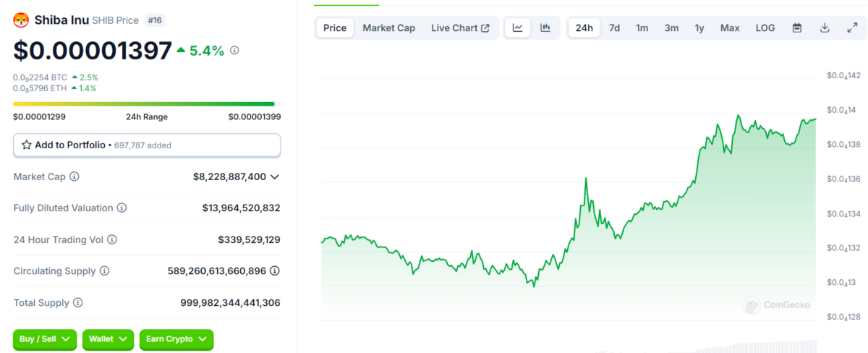Expand the Market Cap details chevron
The image size is (868, 353).
[x=275, y=176]
